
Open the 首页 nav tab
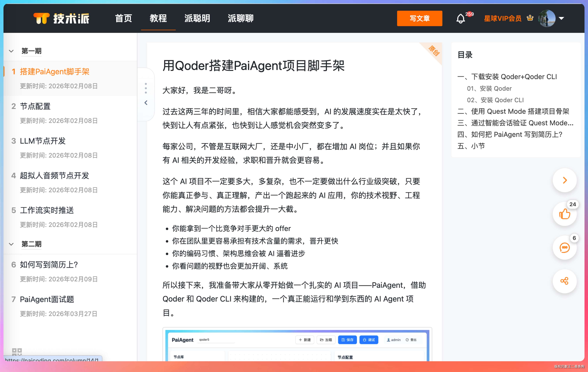click(124, 19)
